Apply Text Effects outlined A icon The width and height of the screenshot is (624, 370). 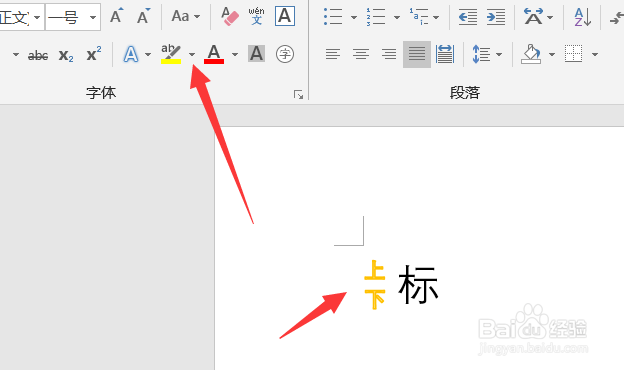[x=131, y=54]
